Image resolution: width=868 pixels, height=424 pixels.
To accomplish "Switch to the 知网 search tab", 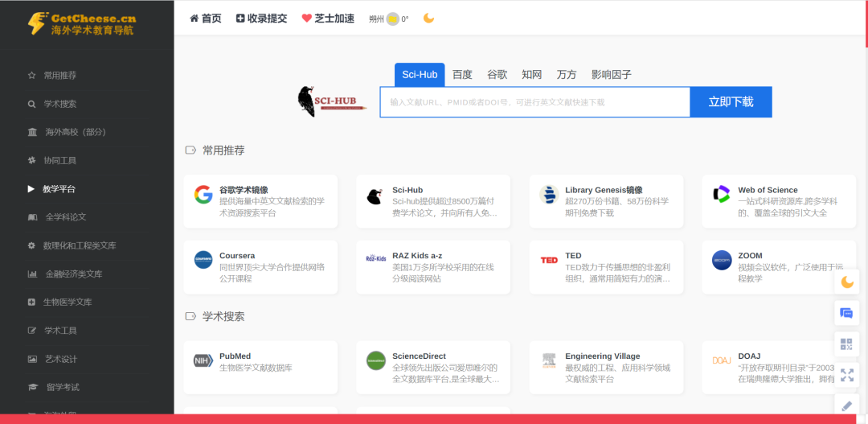I will coord(531,75).
